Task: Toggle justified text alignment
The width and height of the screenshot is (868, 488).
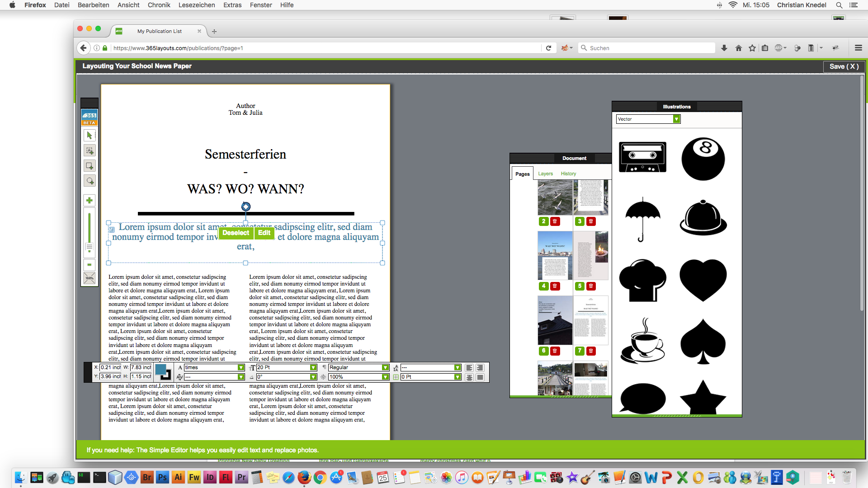Action: pyautogui.click(x=480, y=376)
